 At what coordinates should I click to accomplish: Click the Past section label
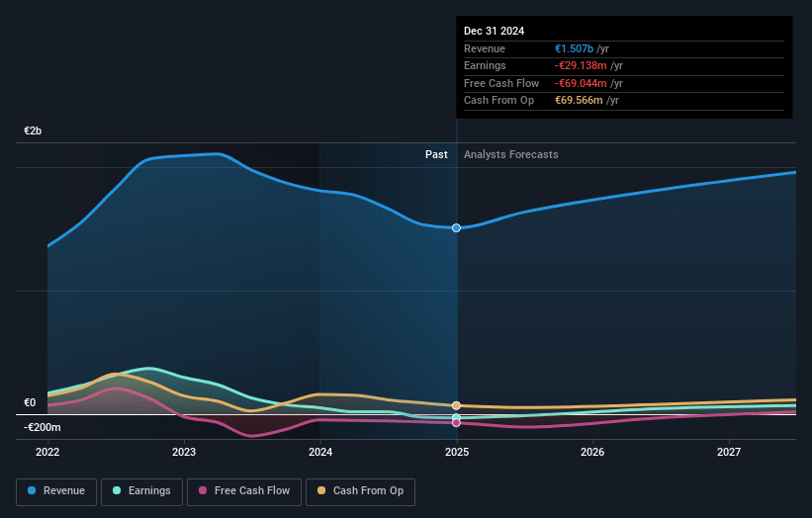point(436,155)
